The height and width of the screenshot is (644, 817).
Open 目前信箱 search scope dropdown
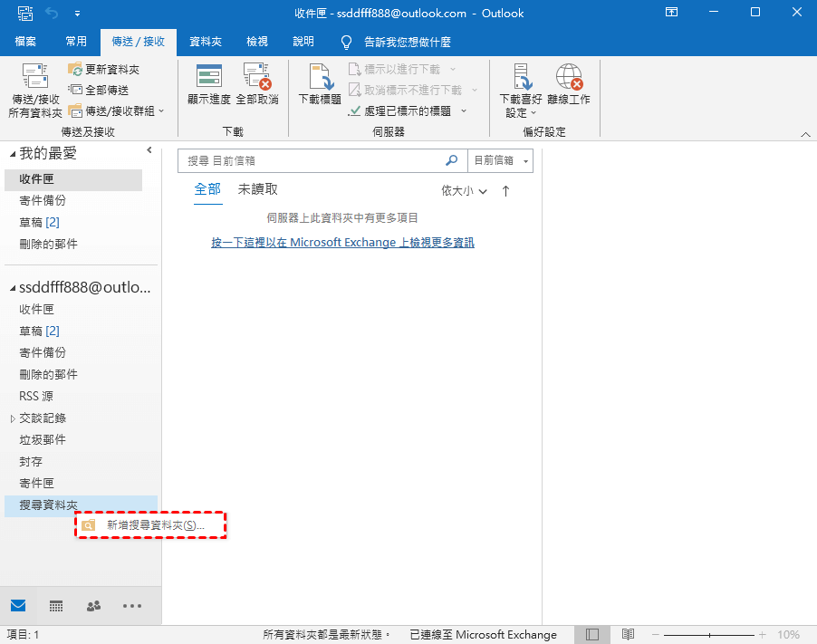[x=501, y=161]
